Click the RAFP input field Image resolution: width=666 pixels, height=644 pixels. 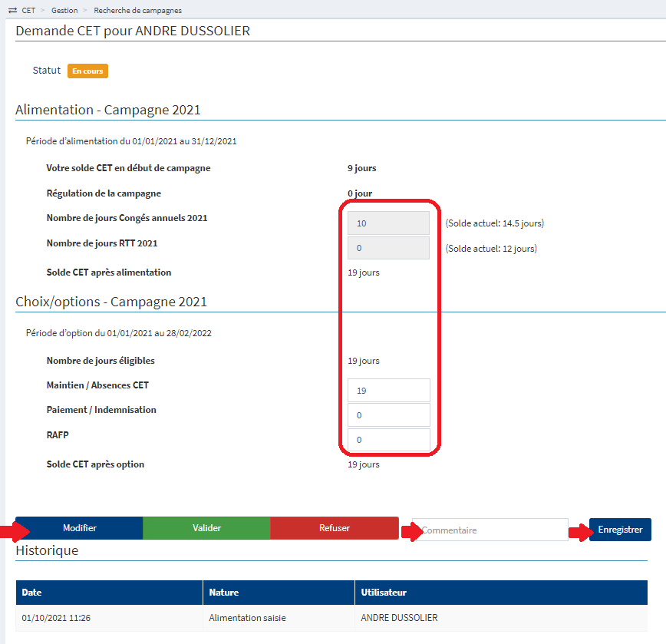(387, 439)
